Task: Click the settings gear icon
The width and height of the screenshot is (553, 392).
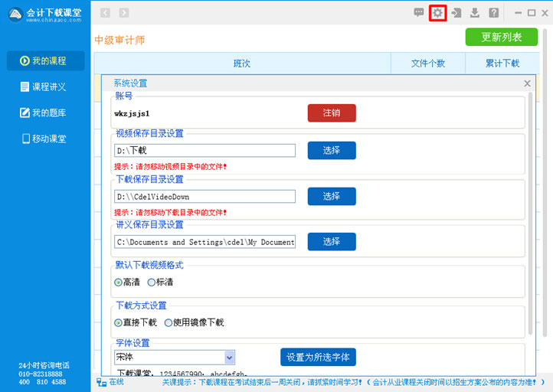Action: pyautogui.click(x=437, y=12)
